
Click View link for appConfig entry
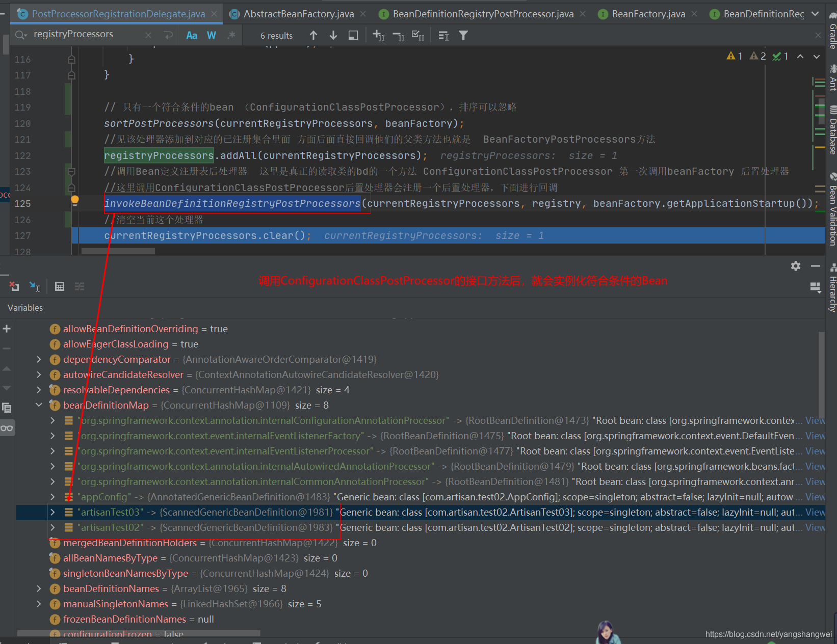point(815,497)
